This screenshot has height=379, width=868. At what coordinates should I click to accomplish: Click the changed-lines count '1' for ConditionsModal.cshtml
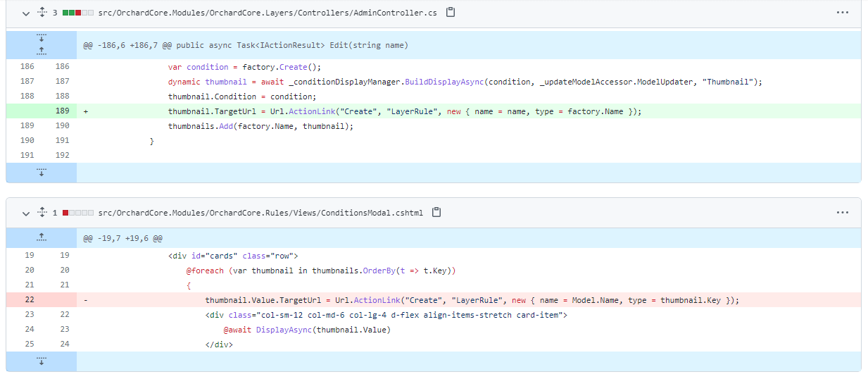coord(55,212)
